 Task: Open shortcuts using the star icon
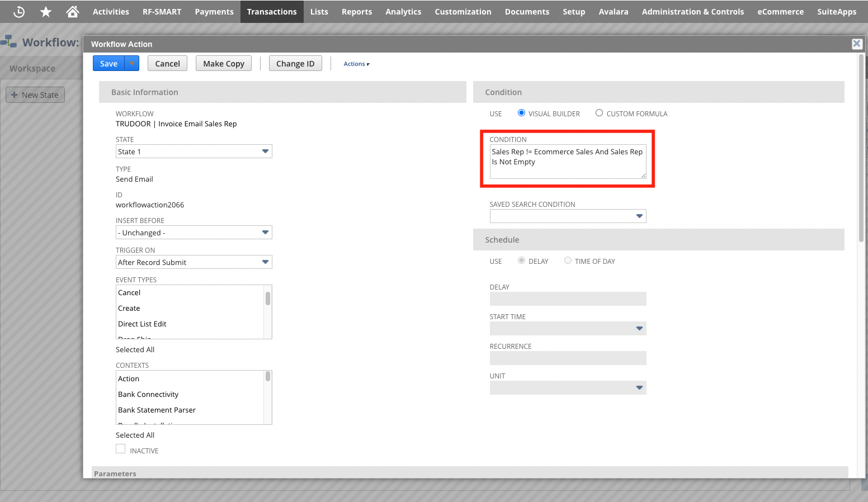click(x=45, y=11)
